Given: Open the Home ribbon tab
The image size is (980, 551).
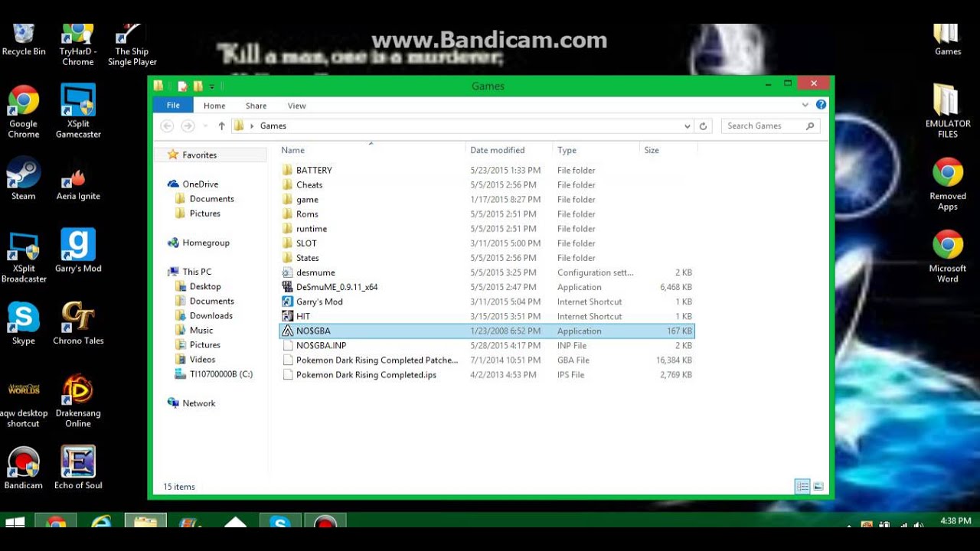Looking at the screenshot, I should click(214, 106).
